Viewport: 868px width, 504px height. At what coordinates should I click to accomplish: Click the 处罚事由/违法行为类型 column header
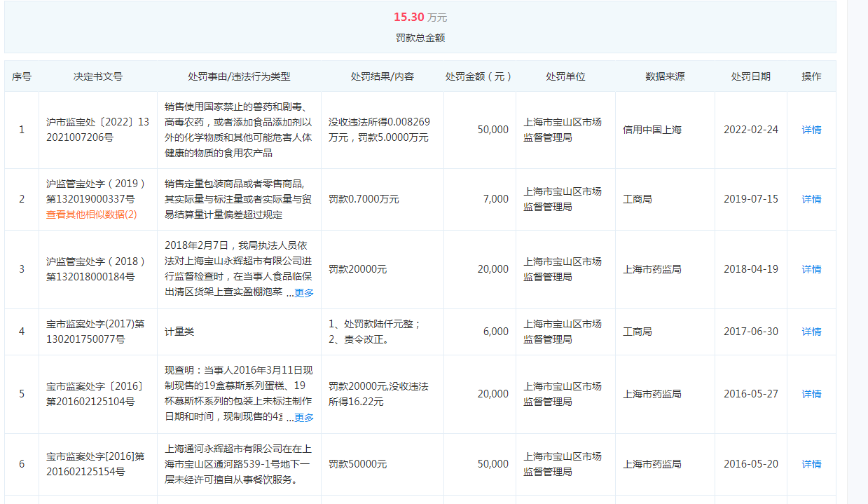point(239,76)
